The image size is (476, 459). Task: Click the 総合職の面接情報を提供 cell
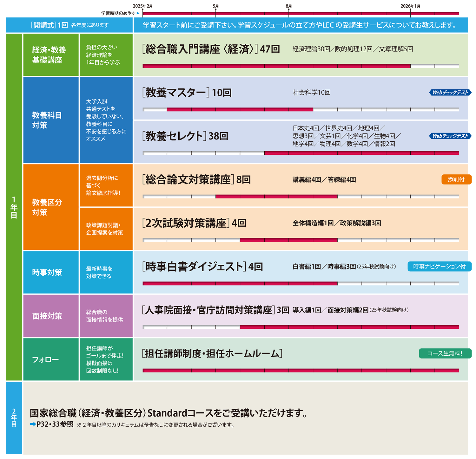(x=106, y=316)
